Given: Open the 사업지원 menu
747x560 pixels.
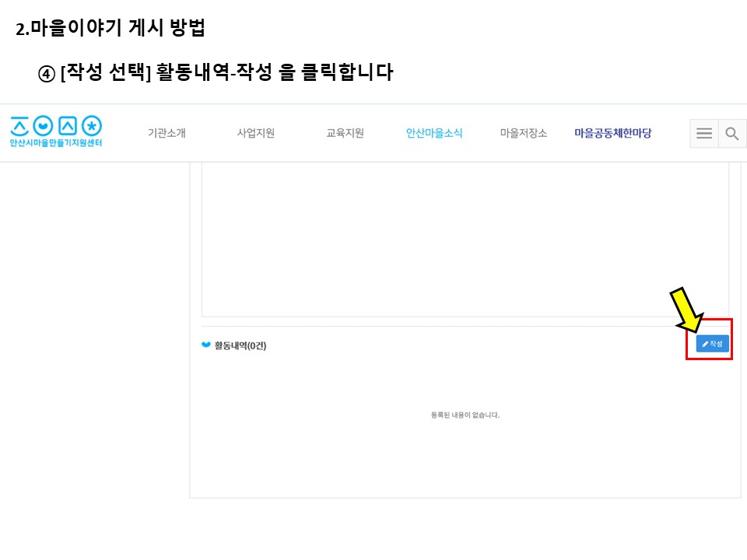Looking at the screenshot, I should pyautogui.click(x=256, y=133).
